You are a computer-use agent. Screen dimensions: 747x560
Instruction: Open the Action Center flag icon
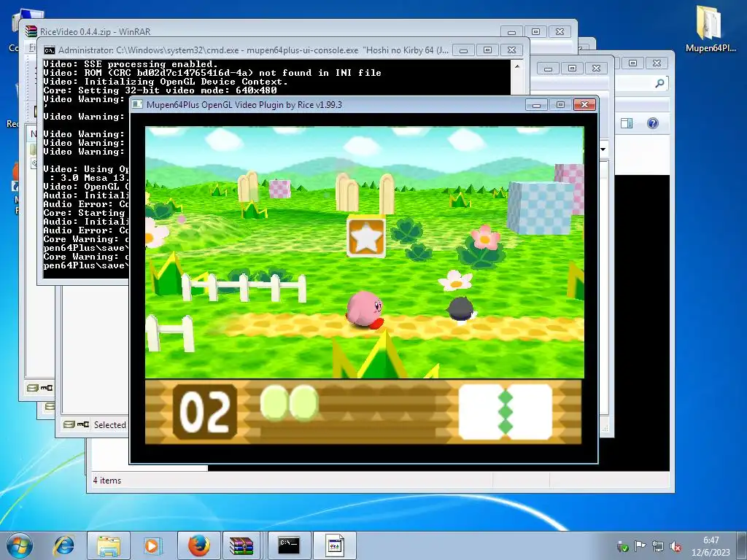pos(640,546)
